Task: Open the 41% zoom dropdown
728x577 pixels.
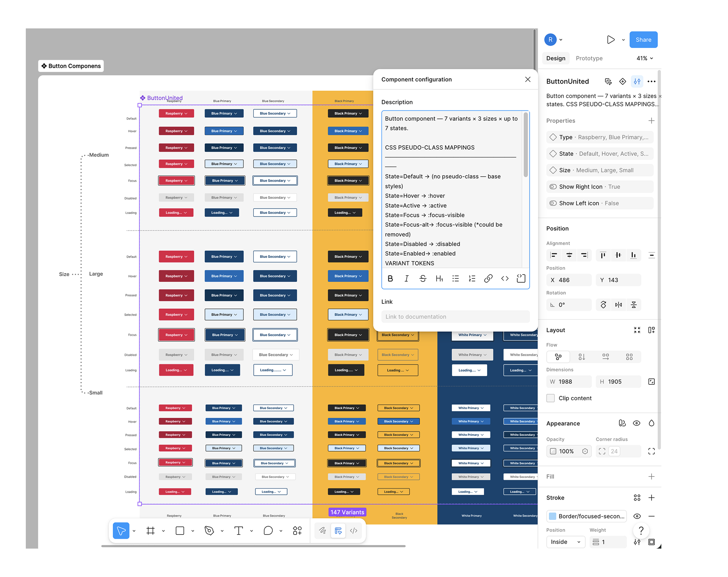Action: click(x=645, y=58)
